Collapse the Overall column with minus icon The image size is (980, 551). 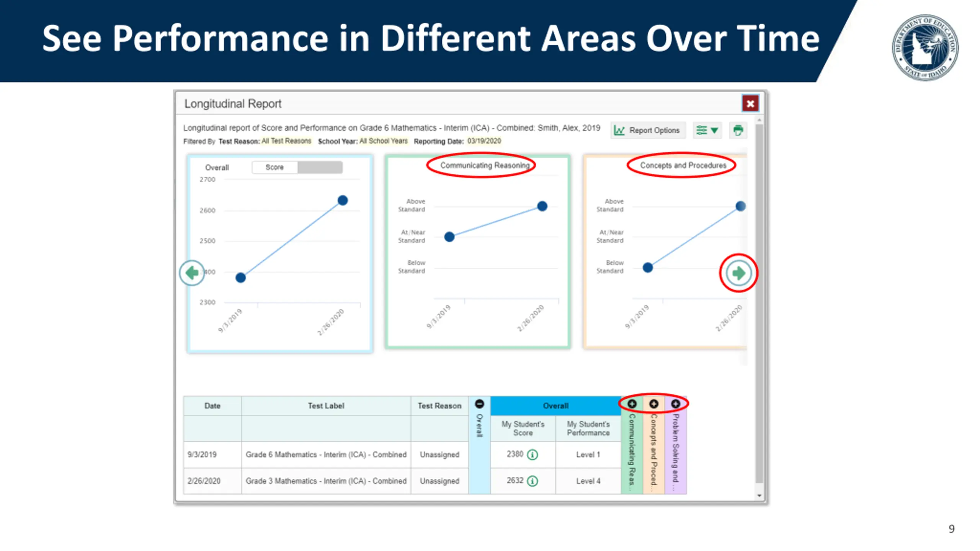point(479,404)
